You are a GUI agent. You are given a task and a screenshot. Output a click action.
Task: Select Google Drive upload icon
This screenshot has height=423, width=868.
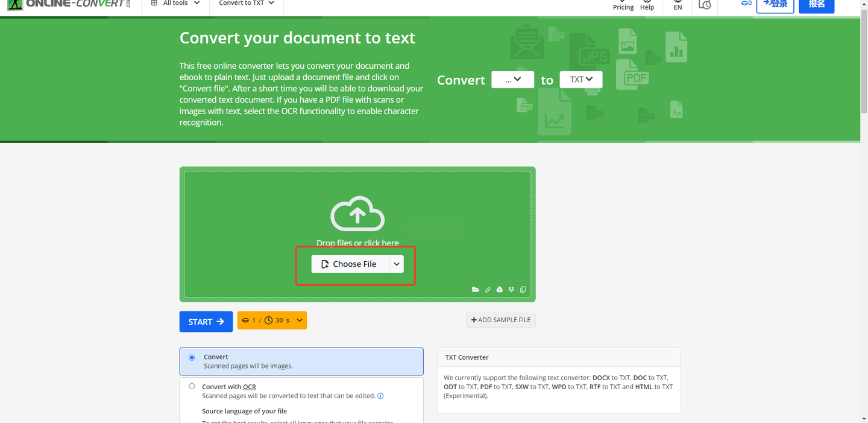click(499, 290)
